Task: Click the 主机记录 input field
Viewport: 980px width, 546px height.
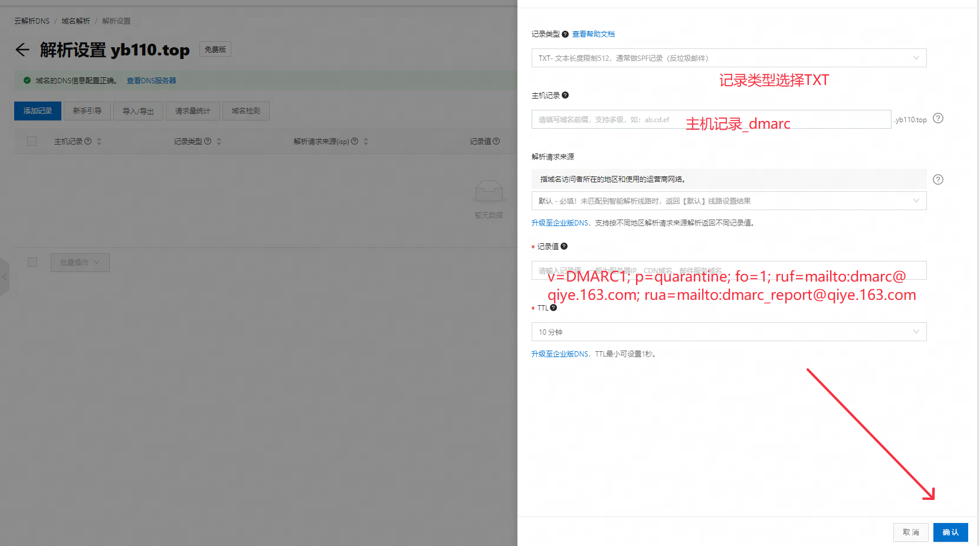Action: click(711, 119)
